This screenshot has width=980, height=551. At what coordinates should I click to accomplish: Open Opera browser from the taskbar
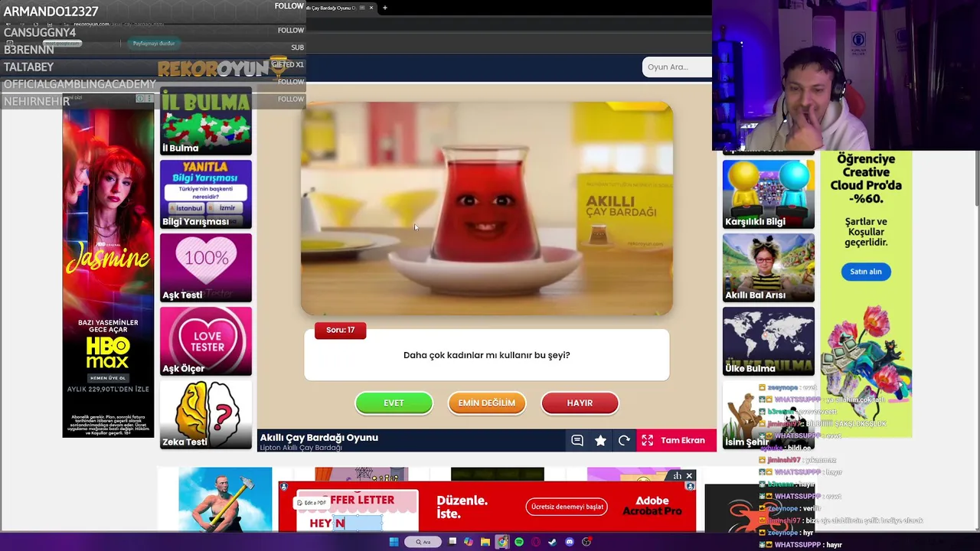point(536,542)
